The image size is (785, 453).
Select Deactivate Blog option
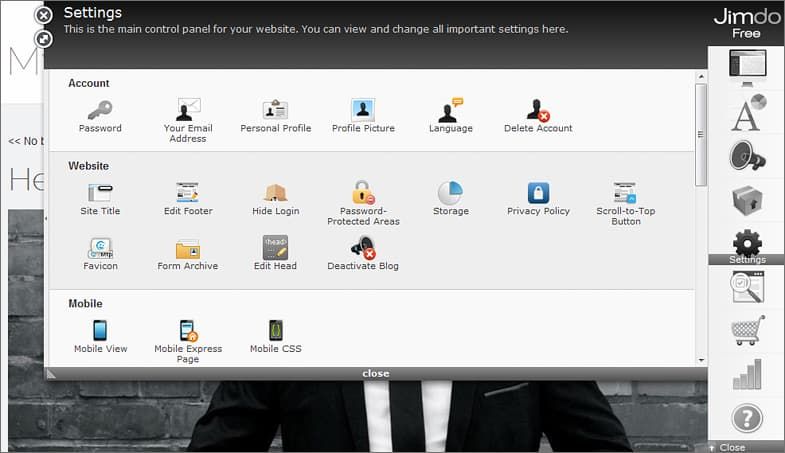tap(363, 254)
